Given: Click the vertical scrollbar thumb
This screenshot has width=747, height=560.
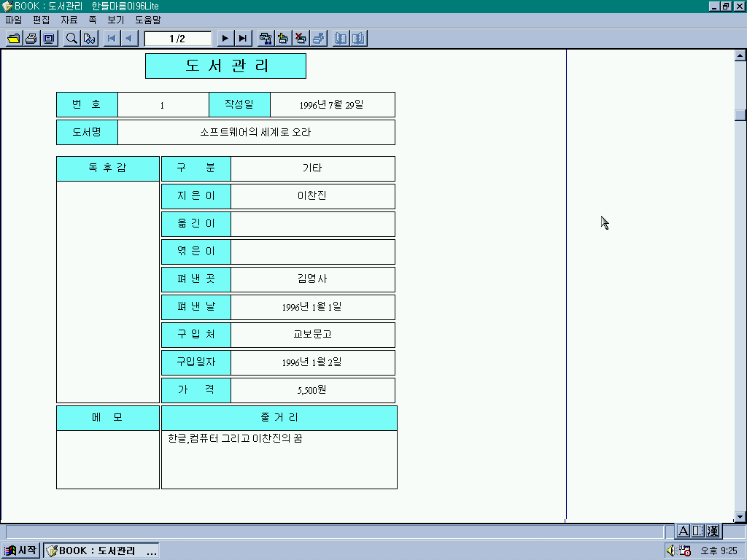Looking at the screenshot, I should pos(740,115).
